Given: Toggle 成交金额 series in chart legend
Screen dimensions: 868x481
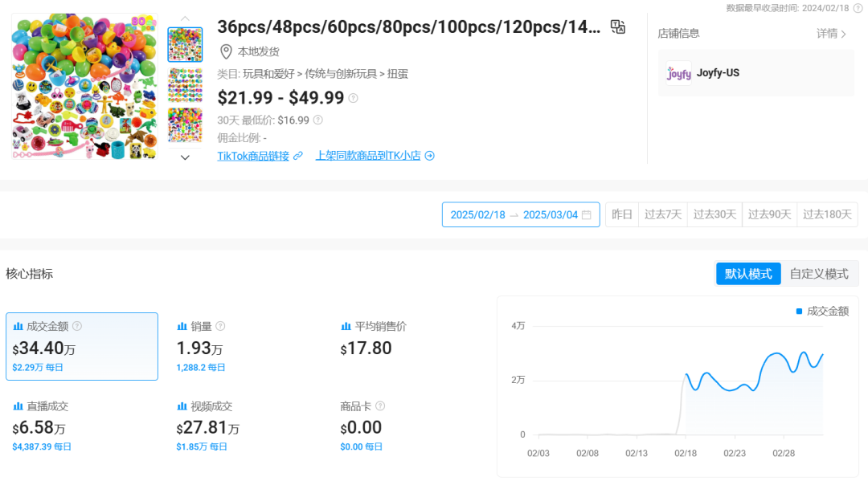Looking at the screenshot, I should click(821, 312).
